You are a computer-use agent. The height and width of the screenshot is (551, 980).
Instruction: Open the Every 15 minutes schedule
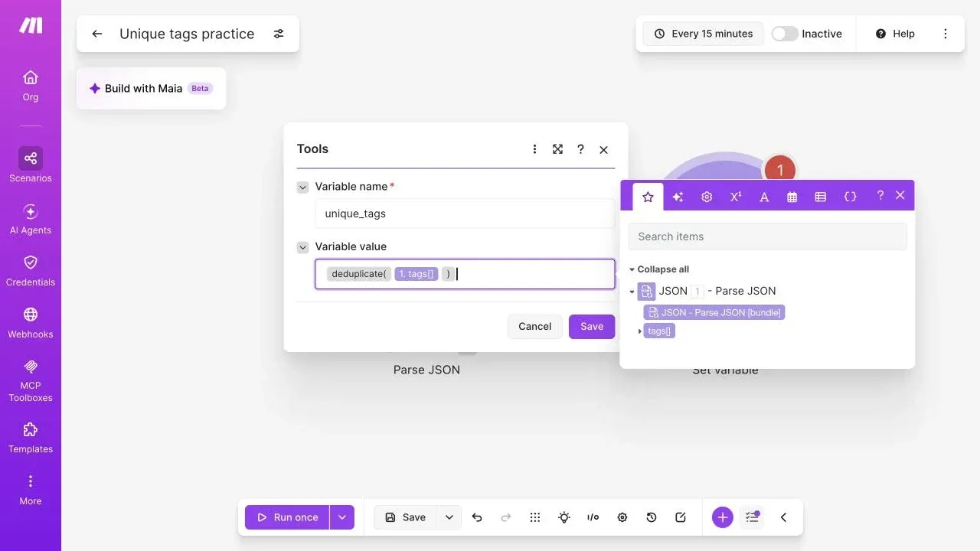pyautogui.click(x=703, y=34)
